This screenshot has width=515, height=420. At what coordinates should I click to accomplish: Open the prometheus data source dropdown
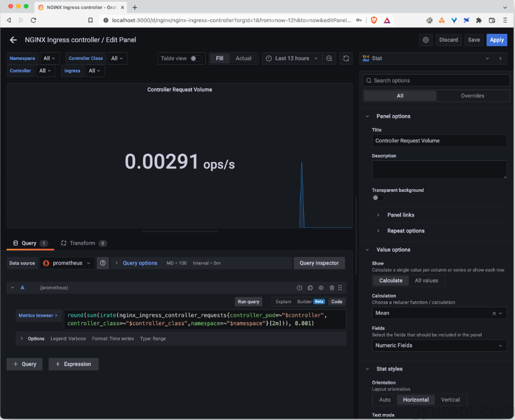pos(67,263)
